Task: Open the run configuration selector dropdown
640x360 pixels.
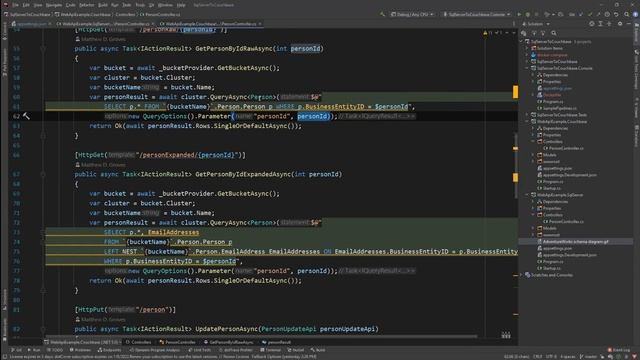Action: click(x=476, y=14)
